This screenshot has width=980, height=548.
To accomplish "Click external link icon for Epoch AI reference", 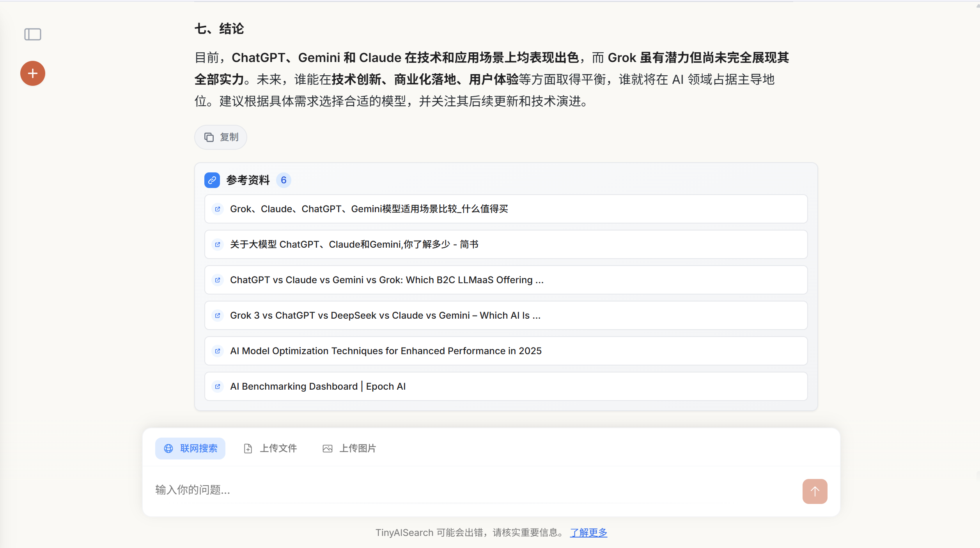I will coord(218,387).
